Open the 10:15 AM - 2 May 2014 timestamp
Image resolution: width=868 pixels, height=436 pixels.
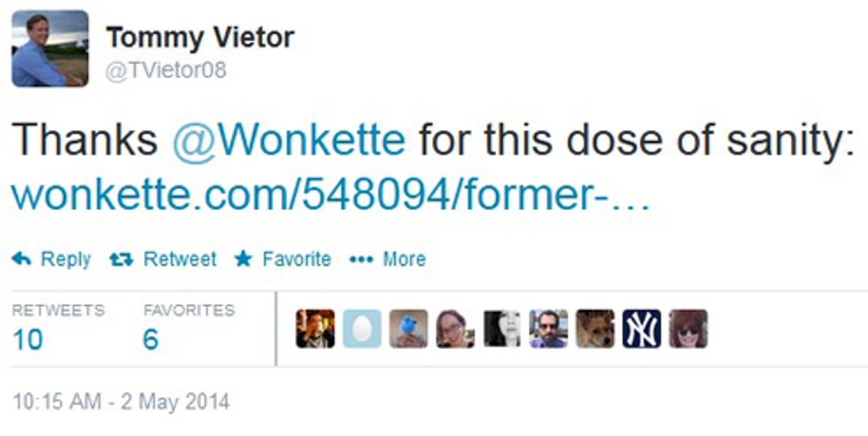click(x=120, y=401)
